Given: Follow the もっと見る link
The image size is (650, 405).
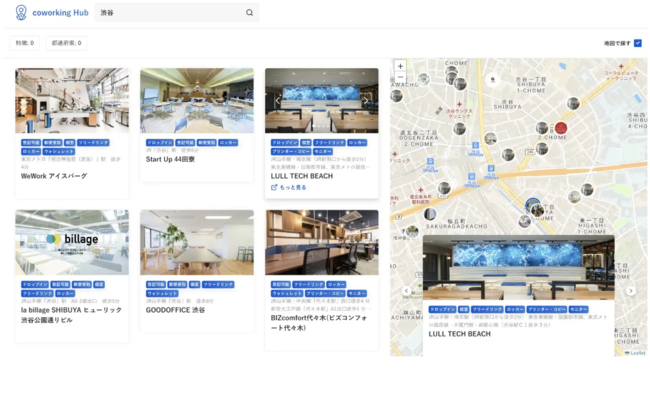Looking at the screenshot, I should 289,187.
